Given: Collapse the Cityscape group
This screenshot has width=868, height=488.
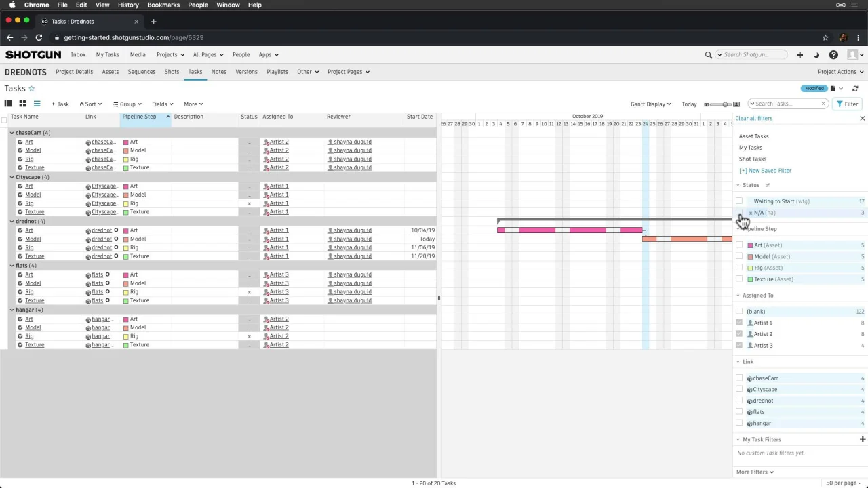Looking at the screenshot, I should (x=12, y=177).
